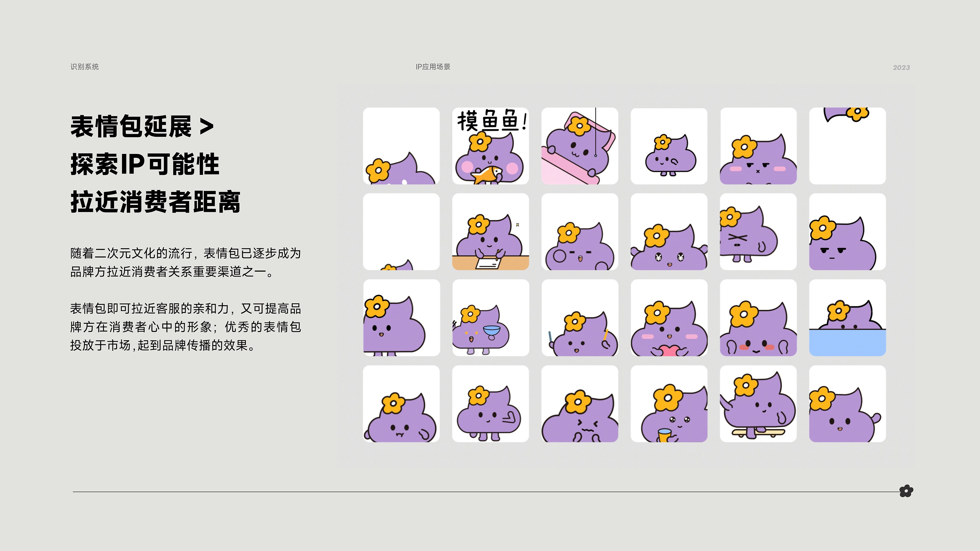The height and width of the screenshot is (551, 980).
Task: Click the blushing sticker with red cheeks
Action: coord(758,318)
